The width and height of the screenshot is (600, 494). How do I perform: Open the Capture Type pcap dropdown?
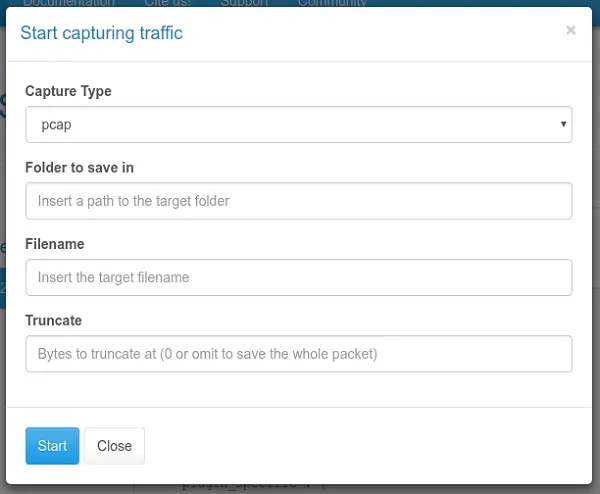(298, 125)
